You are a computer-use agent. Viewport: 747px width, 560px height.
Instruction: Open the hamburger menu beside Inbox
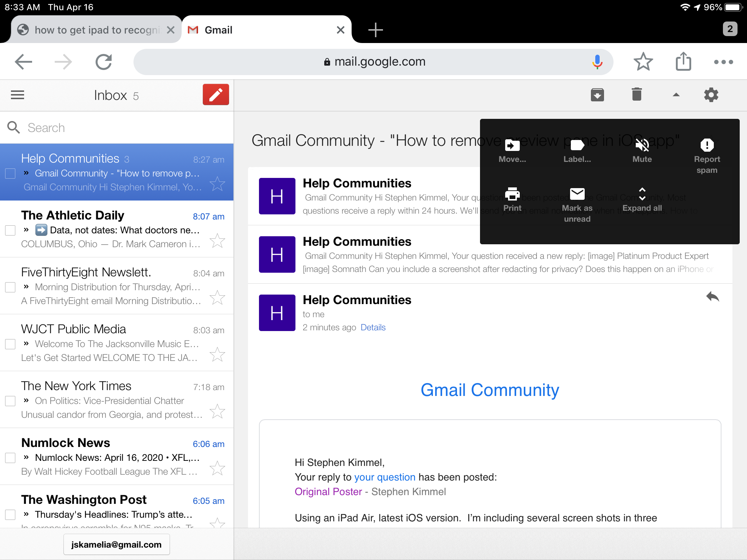point(18,95)
